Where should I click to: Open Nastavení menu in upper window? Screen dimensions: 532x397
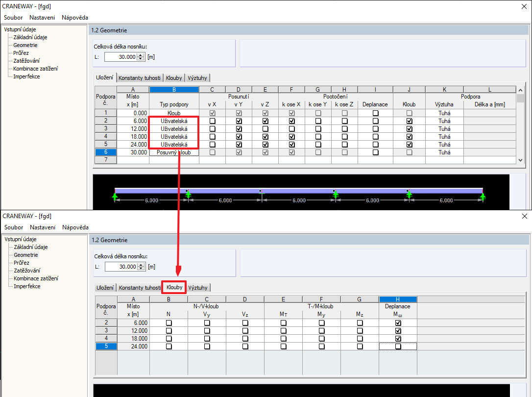42,18
